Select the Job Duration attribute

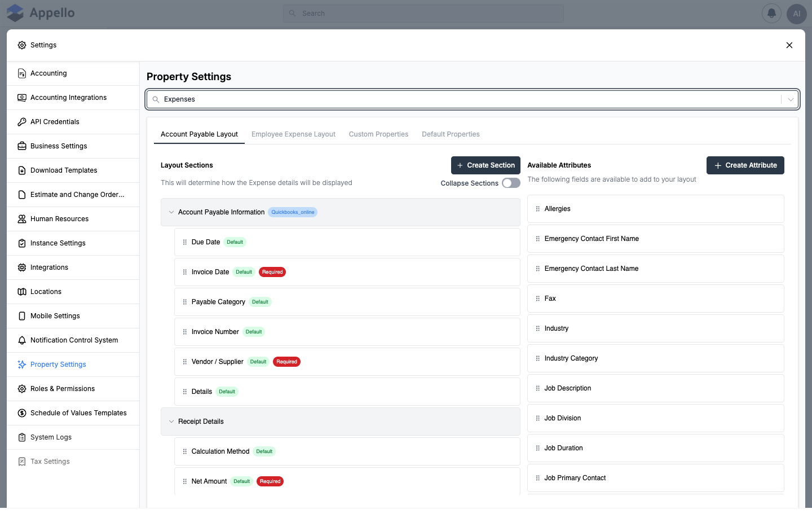pyautogui.click(x=656, y=448)
